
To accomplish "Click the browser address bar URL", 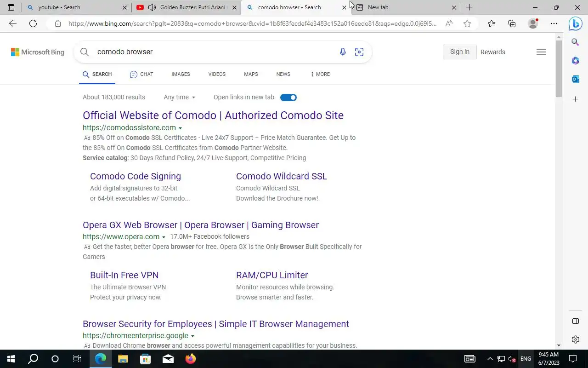I will (x=252, y=23).
